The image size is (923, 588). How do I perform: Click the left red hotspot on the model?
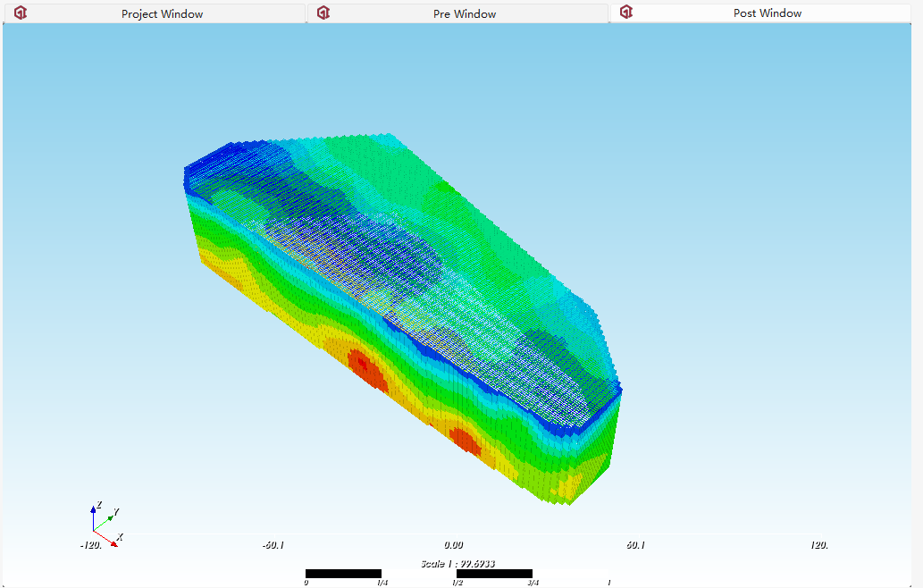[367, 368]
